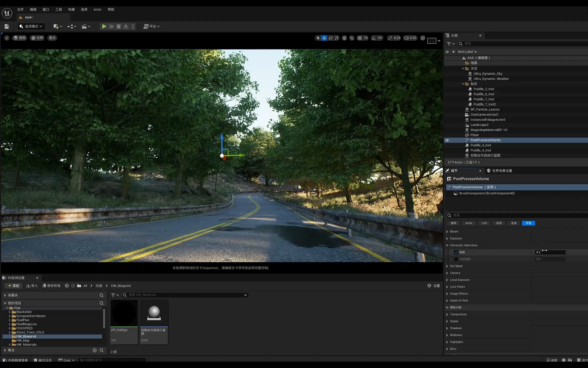Select the translate (move) gizmo tool
Viewport: 588px width, 368px height.
click(x=324, y=38)
